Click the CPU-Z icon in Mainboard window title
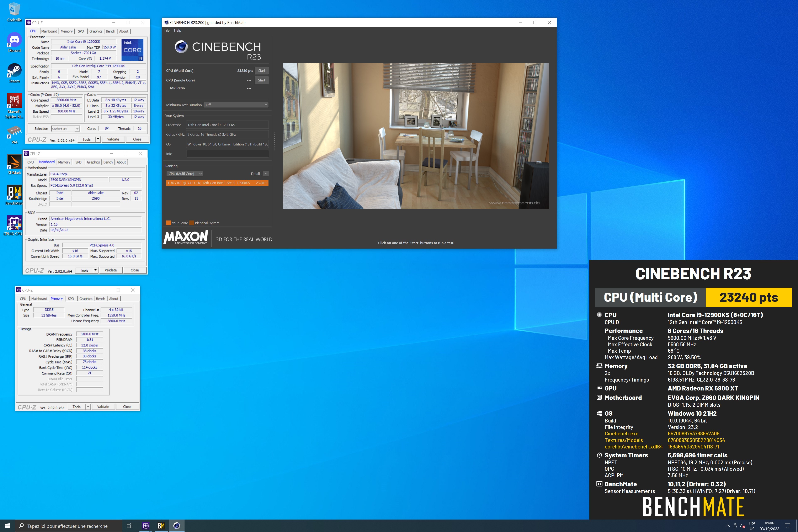 26,153
